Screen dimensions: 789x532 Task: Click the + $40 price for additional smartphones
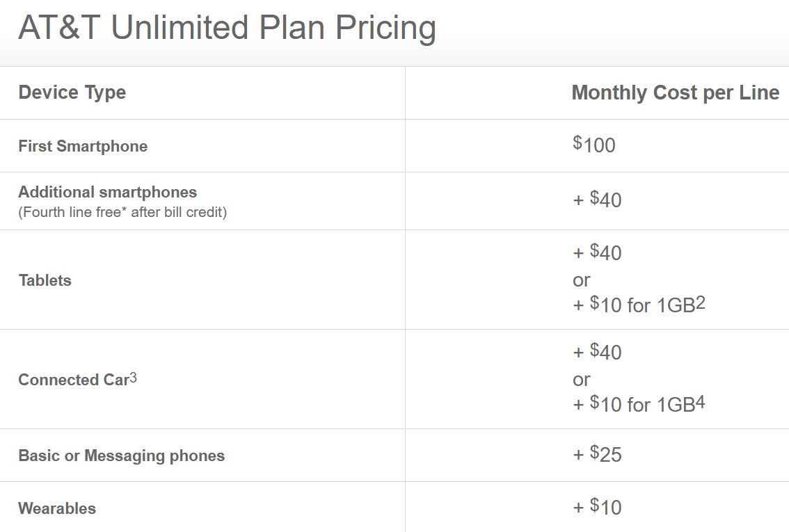tap(597, 200)
